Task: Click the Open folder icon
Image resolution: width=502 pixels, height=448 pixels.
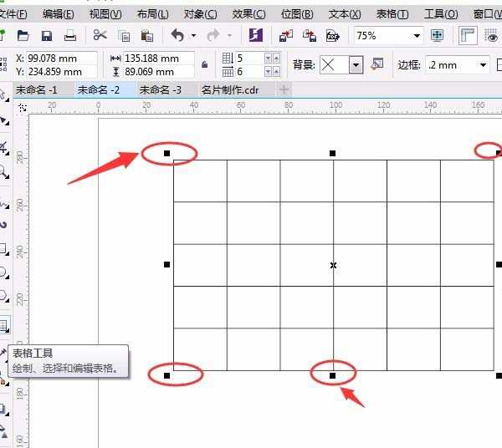Action: pyautogui.click(x=23, y=35)
